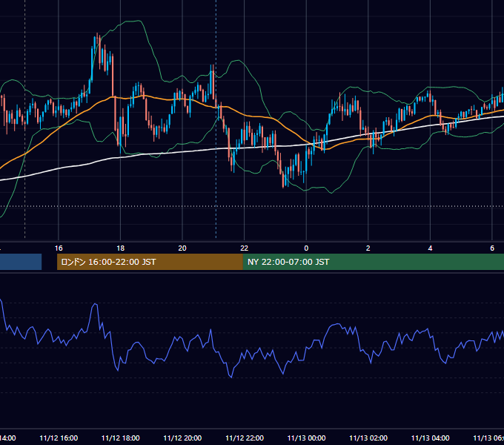The height and width of the screenshot is (445, 504).
Task: Click the 20 hour label on time axis
Action: (182, 248)
